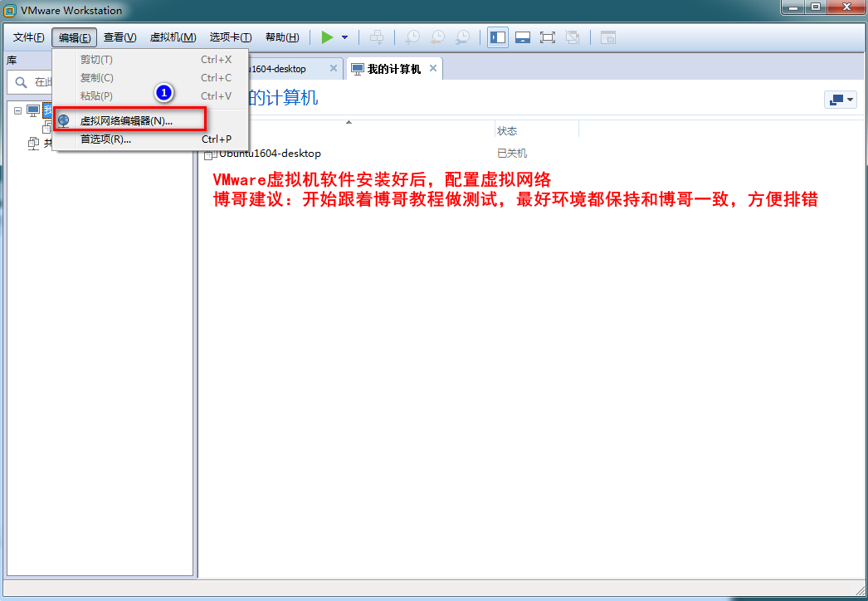Open the 虚拟机(M) menu
Screen dimensions: 868x601
click(173, 37)
